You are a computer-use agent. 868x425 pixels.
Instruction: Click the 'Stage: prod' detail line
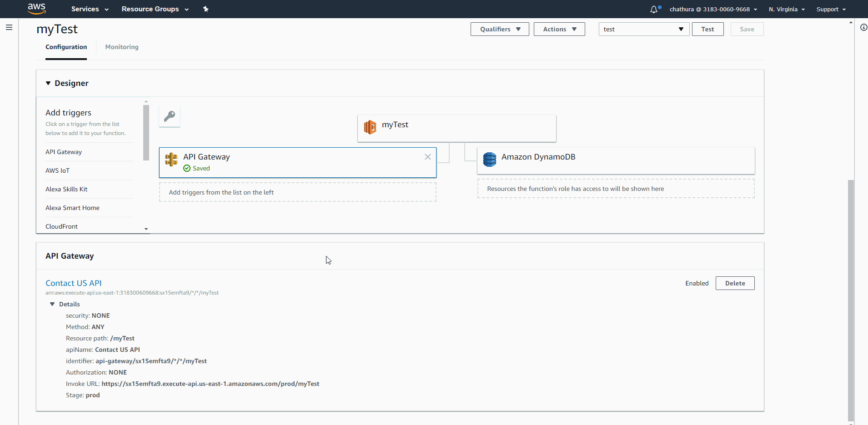coord(83,395)
